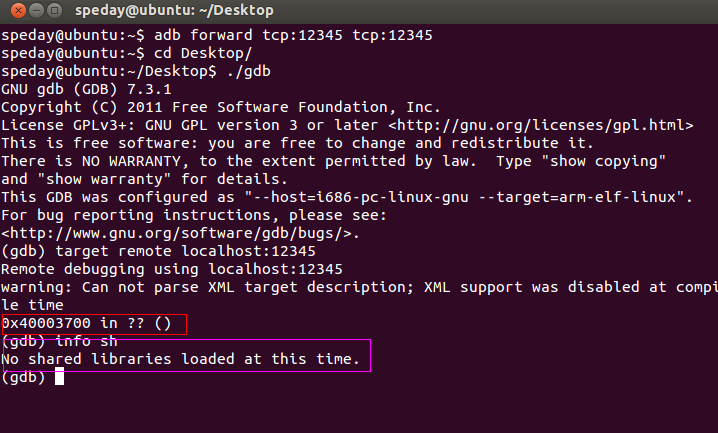Select the 0x40003700 in ?? () address line
The height and width of the screenshot is (433, 718).
[x=87, y=323]
